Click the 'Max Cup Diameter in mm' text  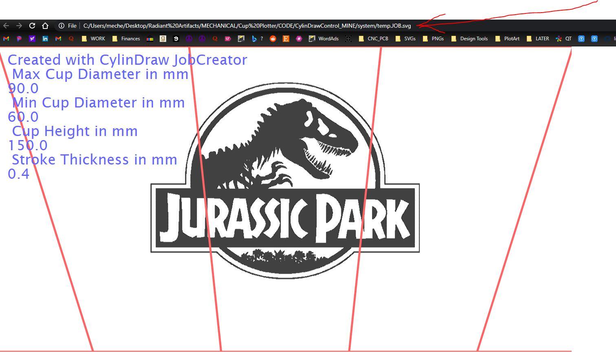(x=100, y=74)
